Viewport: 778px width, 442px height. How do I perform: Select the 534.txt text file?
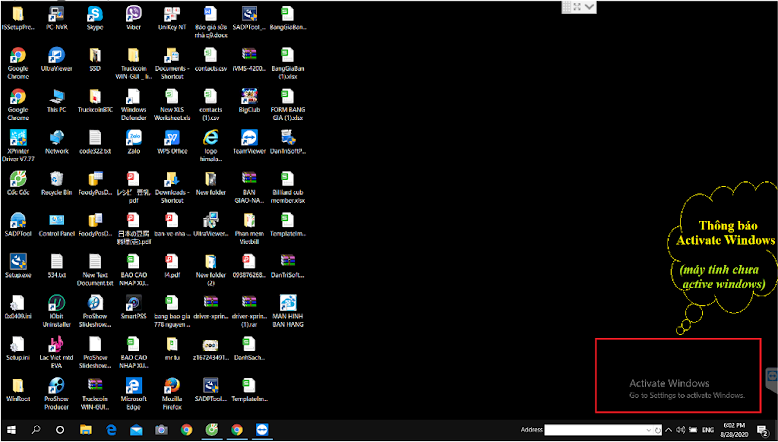tap(57, 266)
